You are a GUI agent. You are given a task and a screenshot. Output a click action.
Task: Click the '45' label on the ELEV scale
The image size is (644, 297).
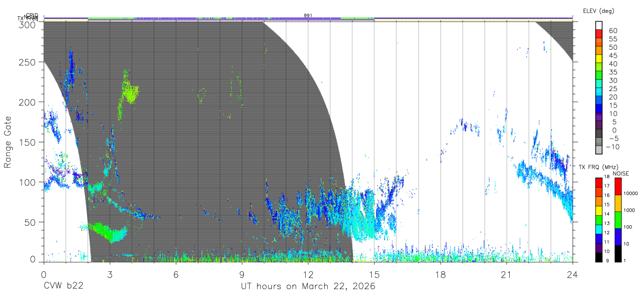tap(613, 56)
